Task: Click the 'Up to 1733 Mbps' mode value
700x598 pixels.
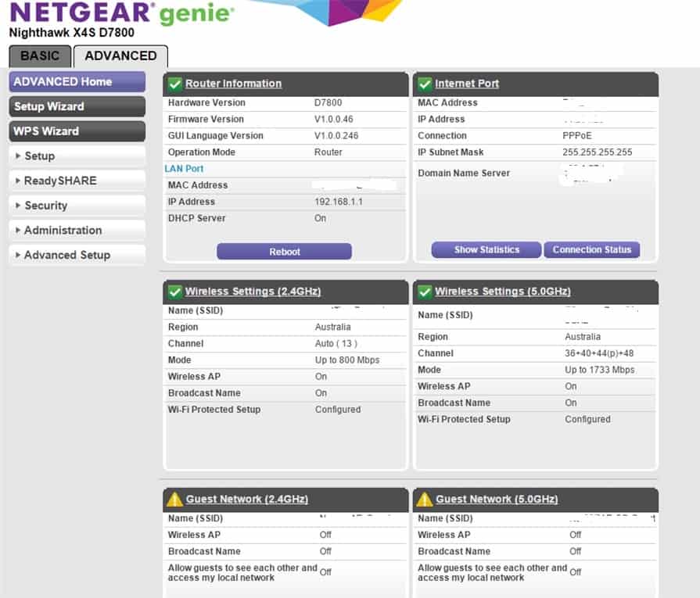Action: 600,370
